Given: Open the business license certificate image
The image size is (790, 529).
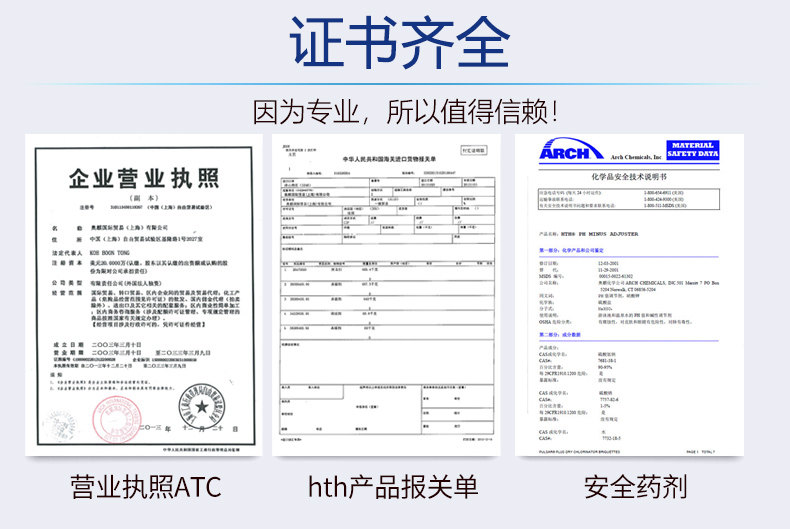Looking at the screenshot, I should pos(144,295).
